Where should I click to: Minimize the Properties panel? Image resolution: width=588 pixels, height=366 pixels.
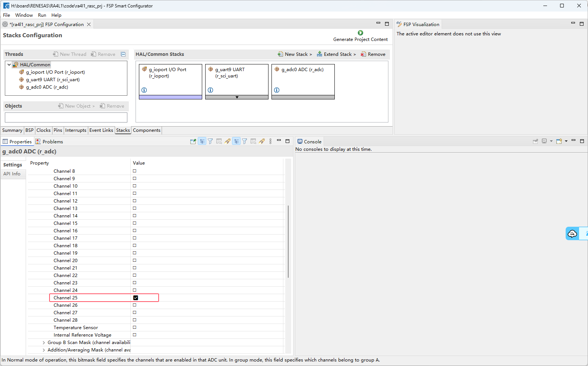click(x=279, y=140)
